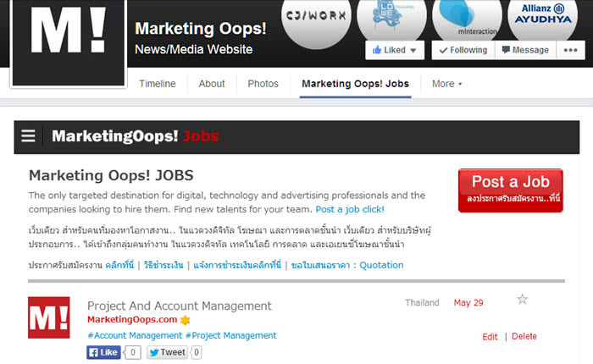
Task: Click the Twitter Tweet button on job
Action: pos(167,352)
